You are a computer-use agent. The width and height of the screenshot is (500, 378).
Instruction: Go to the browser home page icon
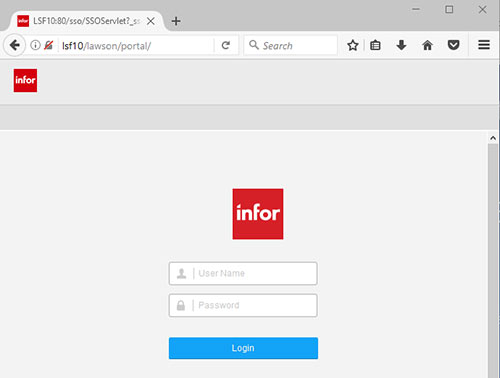click(427, 45)
